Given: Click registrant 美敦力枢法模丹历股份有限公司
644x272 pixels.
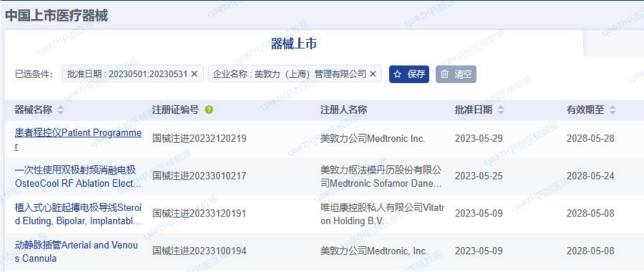Looking at the screenshot, I should (382, 177).
